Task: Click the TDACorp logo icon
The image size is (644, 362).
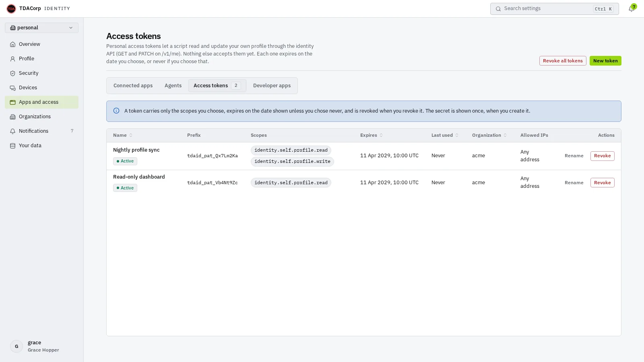Action: (x=11, y=8)
